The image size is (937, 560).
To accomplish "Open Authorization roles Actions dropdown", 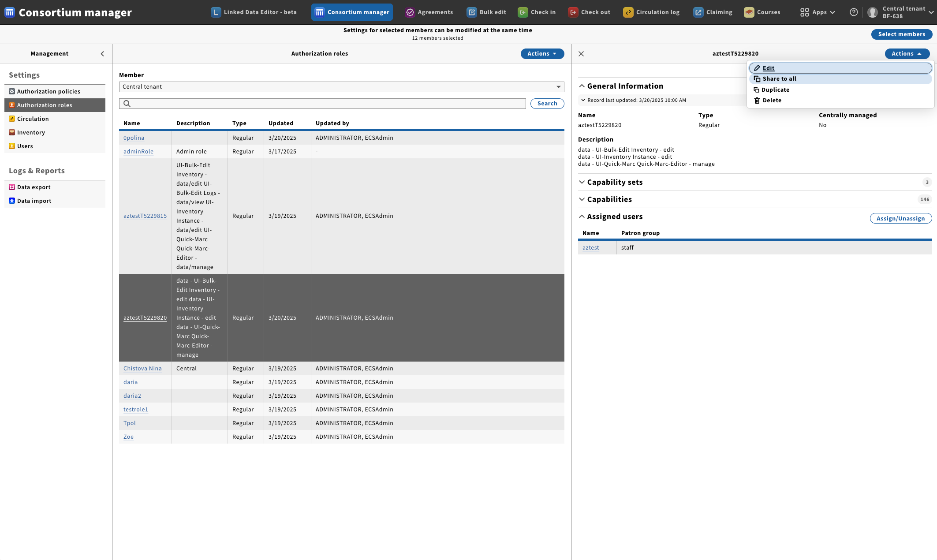I will pos(542,54).
